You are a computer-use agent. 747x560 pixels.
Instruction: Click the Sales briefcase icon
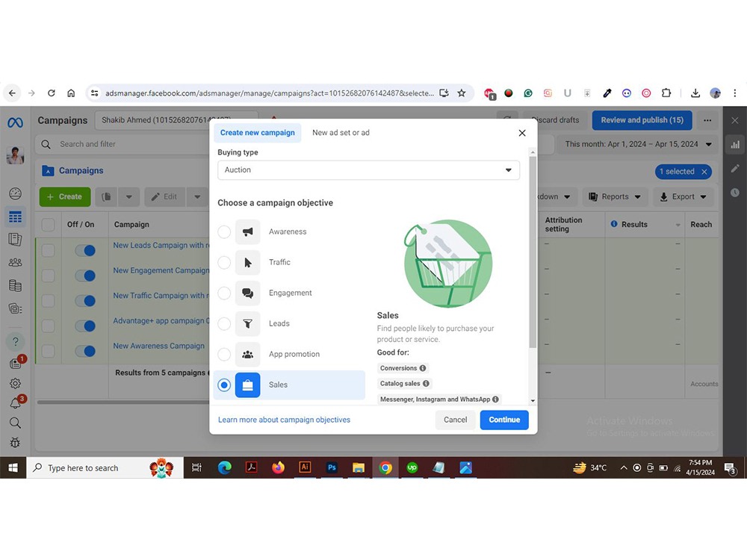248,385
